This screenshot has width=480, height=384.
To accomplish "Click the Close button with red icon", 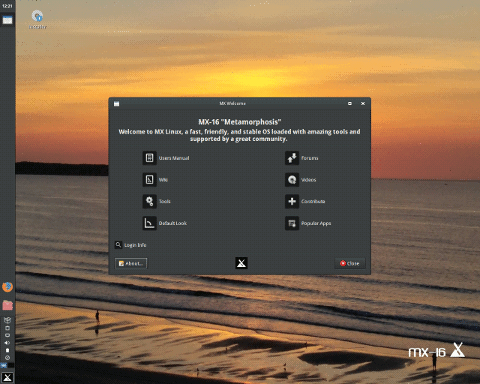I will point(350,263).
